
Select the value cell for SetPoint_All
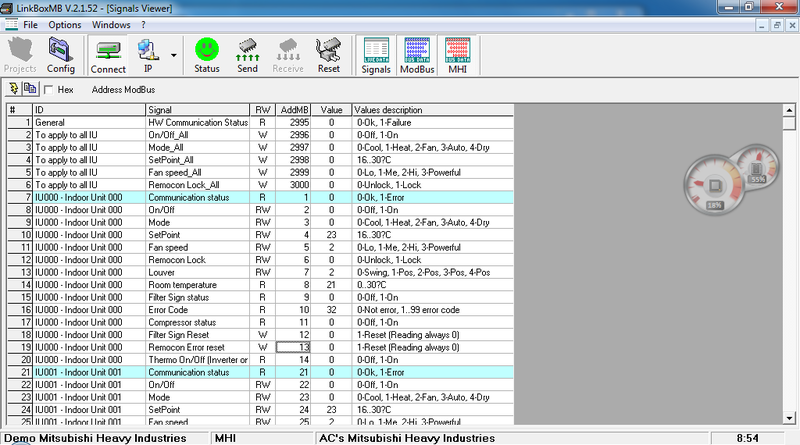pyautogui.click(x=330, y=158)
